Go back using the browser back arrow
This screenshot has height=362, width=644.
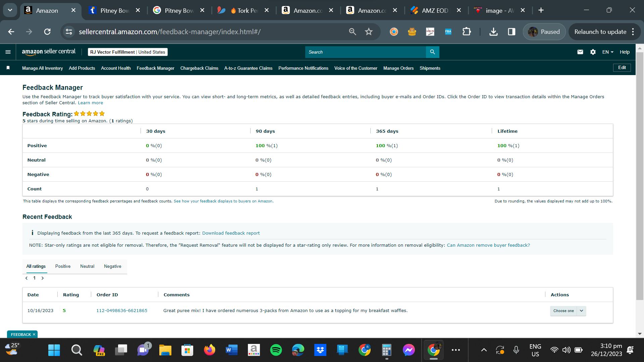[11, 32]
